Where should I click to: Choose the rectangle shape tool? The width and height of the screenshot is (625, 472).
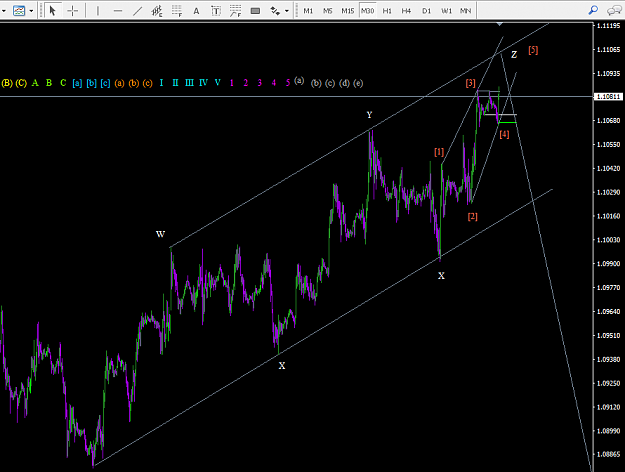point(255,11)
